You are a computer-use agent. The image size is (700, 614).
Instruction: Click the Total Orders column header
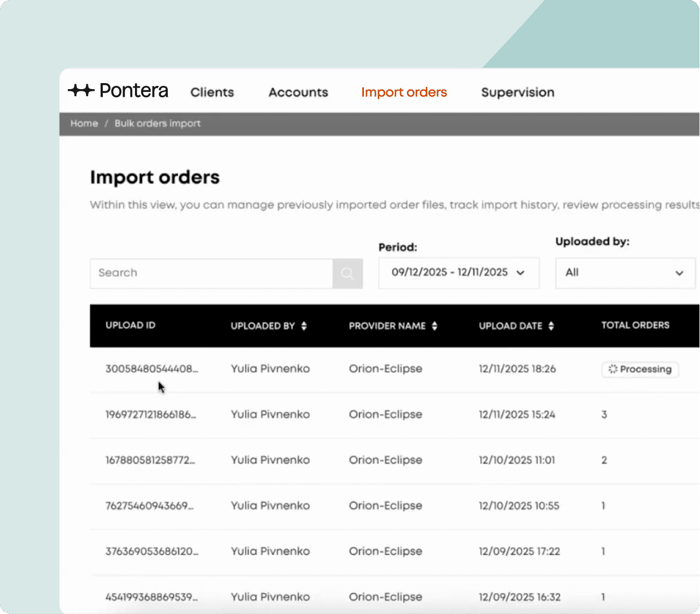[636, 325]
